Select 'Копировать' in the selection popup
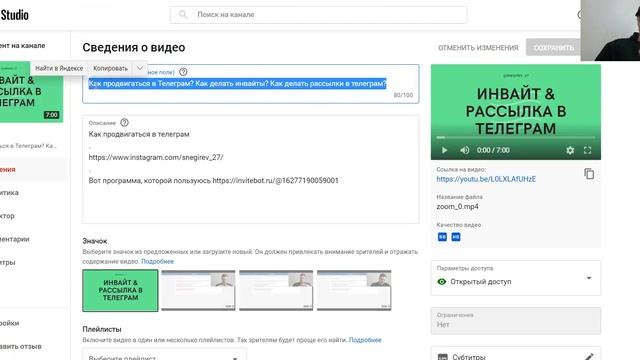Screen dimensions: 640x360 click(110, 68)
